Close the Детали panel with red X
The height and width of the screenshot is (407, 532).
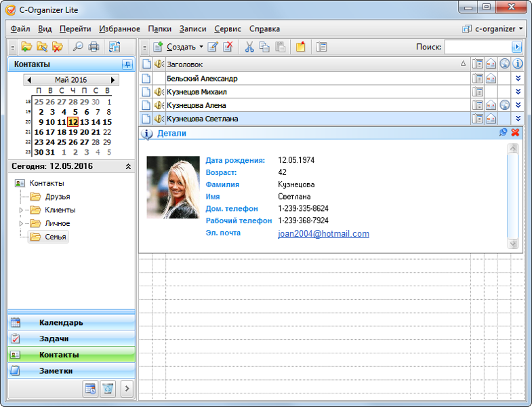515,133
